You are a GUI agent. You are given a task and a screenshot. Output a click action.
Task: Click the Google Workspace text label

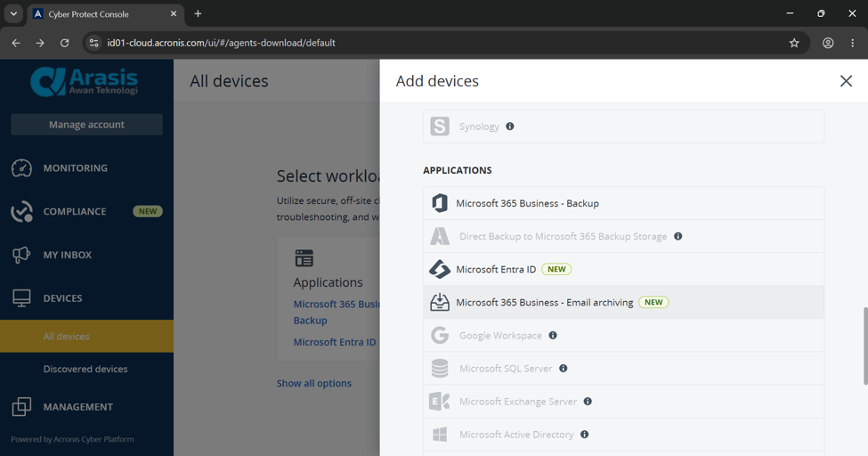coord(500,335)
